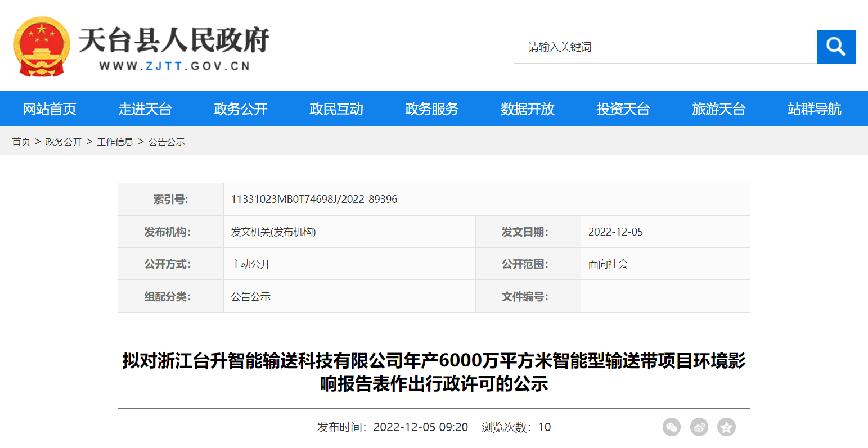Open the 旅游天台 nav item

pos(719,109)
